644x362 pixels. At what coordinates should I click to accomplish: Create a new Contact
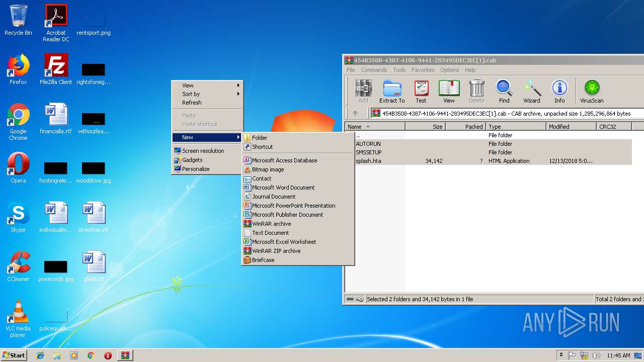[x=298, y=178]
